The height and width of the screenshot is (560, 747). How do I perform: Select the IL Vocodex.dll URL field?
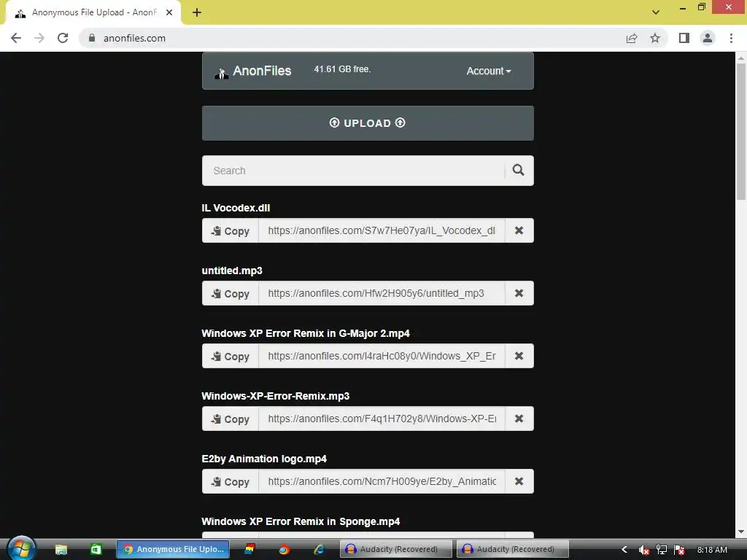coord(382,231)
